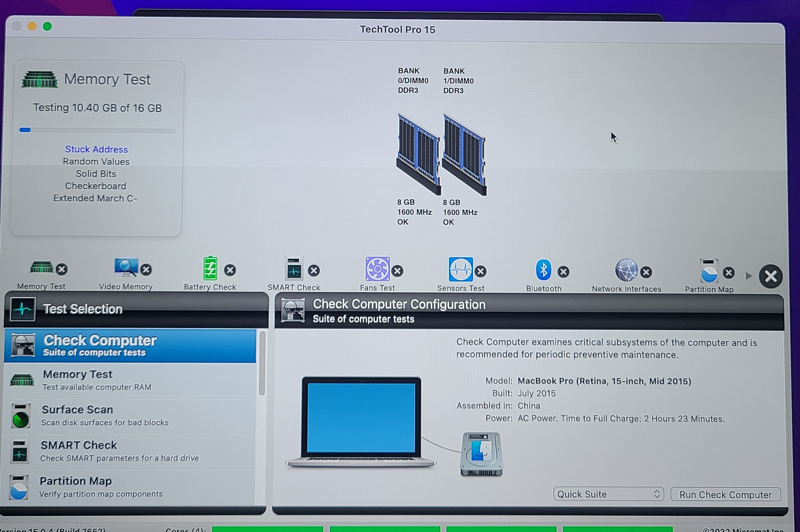
Task: Click the Macintosh HD drive icon
Action: point(481,454)
